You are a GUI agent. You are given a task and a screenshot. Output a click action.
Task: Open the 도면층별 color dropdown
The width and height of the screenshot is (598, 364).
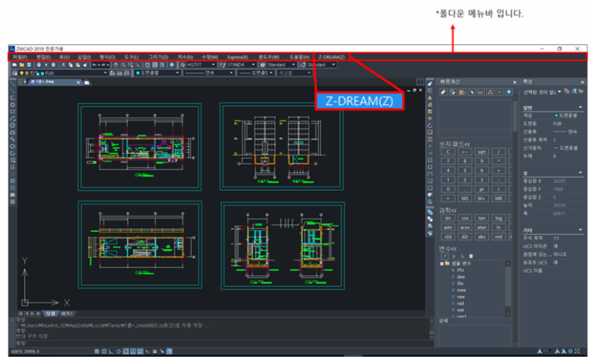pos(177,73)
